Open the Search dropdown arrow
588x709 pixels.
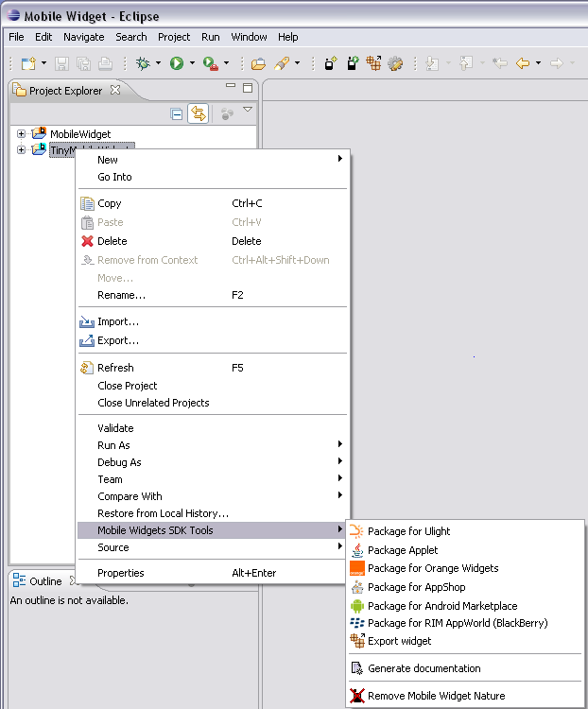(297, 63)
